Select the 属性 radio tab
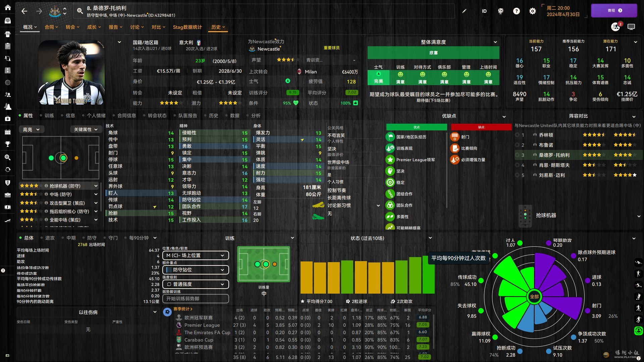Image resolution: width=644 pixels, height=362 pixels. coord(26,115)
